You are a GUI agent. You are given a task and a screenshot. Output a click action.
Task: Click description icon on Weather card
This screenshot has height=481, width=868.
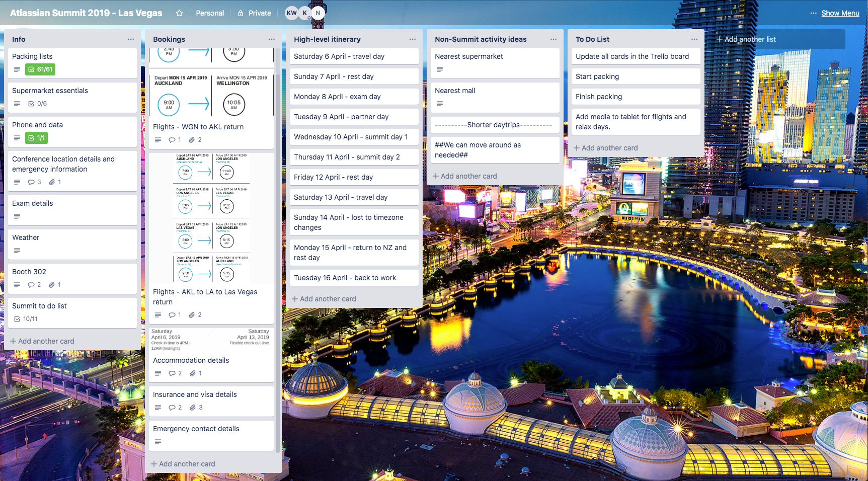(17, 251)
